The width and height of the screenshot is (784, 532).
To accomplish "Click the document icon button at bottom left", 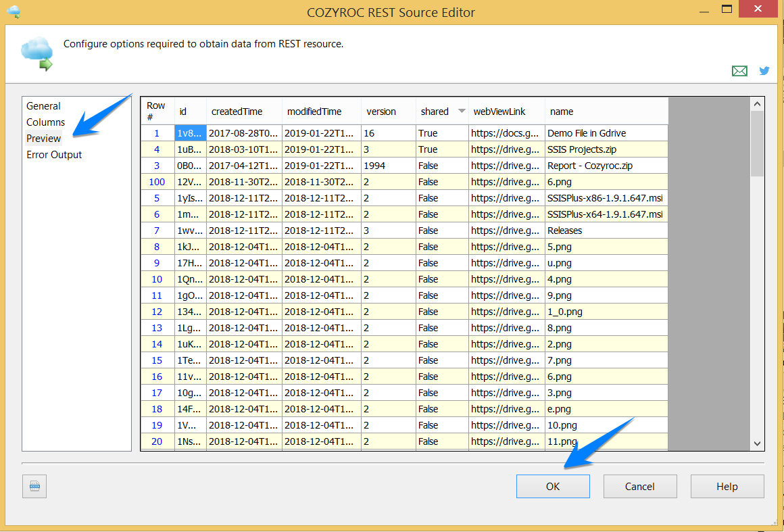I will coord(34,486).
